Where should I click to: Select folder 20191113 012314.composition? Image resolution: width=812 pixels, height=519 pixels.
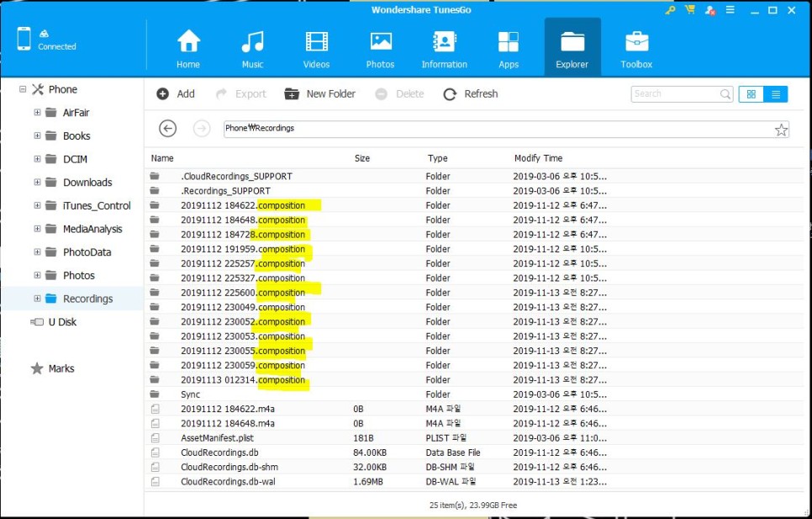(473, 379)
